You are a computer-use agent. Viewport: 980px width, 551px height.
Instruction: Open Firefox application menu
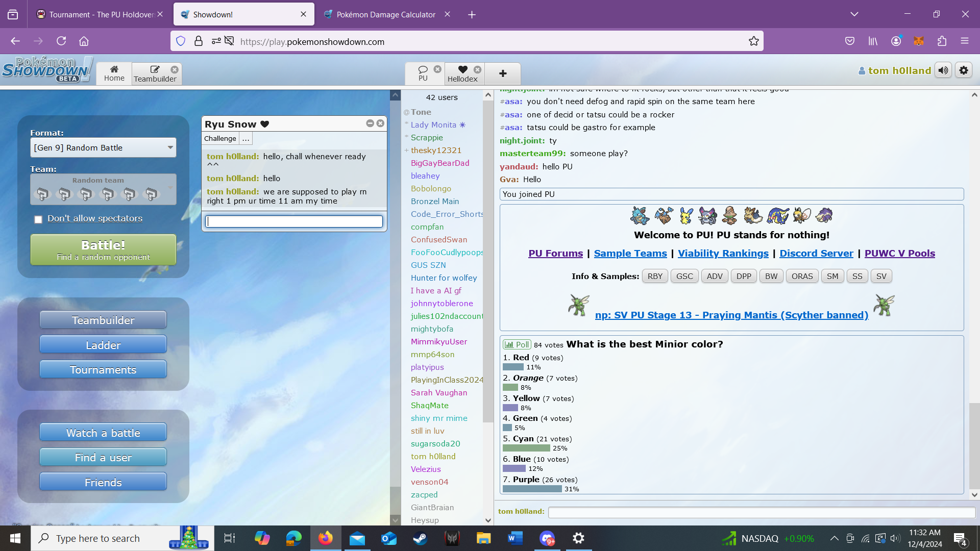(x=965, y=41)
